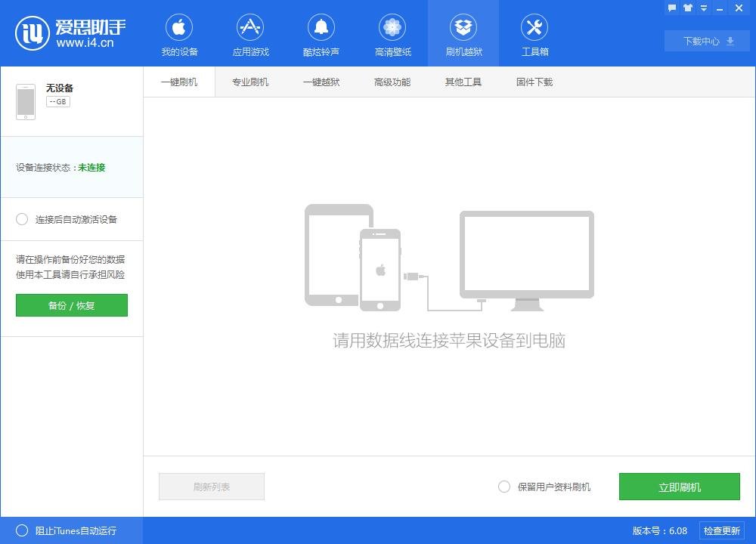Click the green 立即刷机 flash now button
The height and width of the screenshot is (544, 756).
(679, 487)
